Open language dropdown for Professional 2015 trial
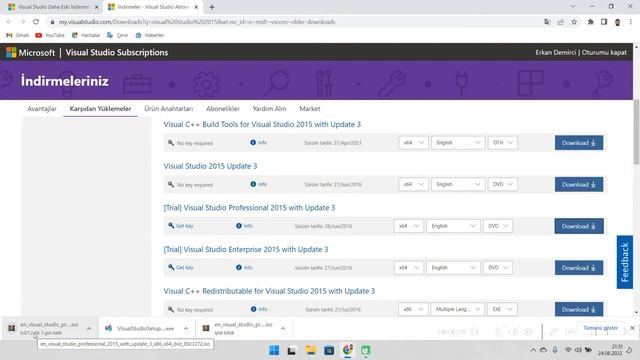Image resolution: width=640 pixels, height=360 pixels. [x=453, y=226]
